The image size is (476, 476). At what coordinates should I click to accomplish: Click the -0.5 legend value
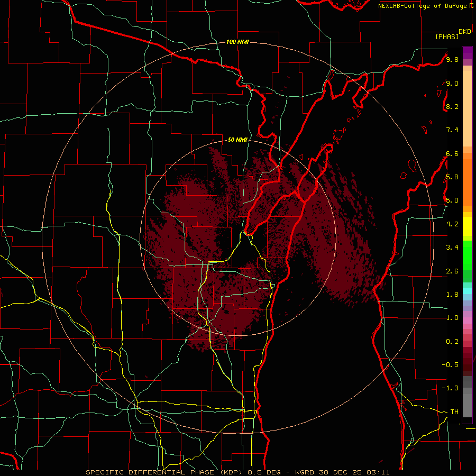click(x=450, y=364)
